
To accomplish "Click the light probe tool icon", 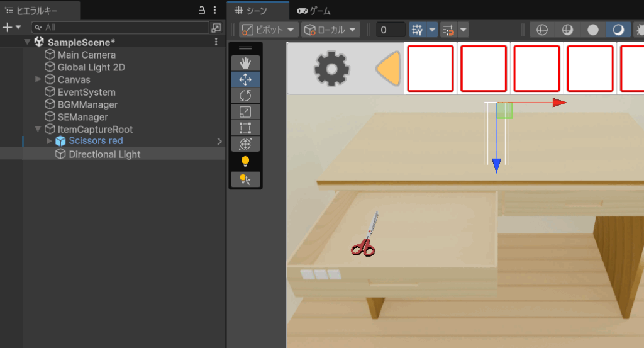I will tap(245, 179).
